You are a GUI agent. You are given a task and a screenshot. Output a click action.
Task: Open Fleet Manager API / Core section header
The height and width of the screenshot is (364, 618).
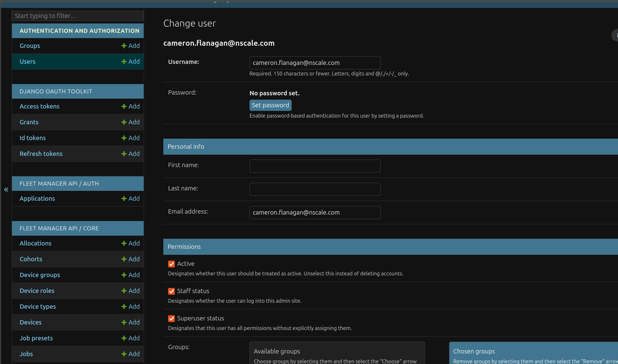59,228
